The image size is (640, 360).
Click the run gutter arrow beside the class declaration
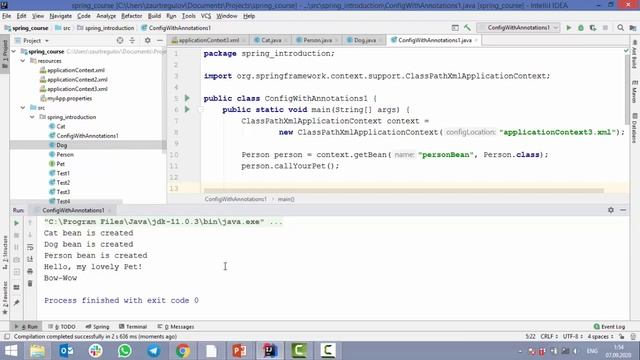pyautogui.click(x=187, y=98)
